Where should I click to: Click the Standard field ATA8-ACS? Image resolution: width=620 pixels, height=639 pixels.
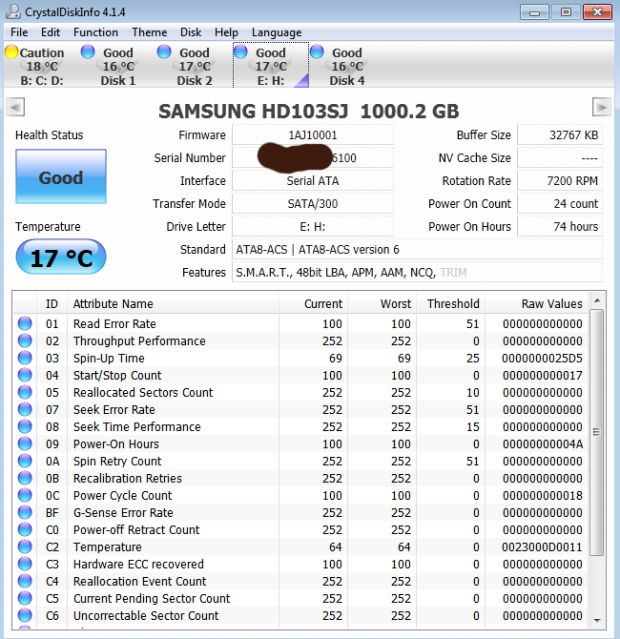pyautogui.click(x=417, y=249)
